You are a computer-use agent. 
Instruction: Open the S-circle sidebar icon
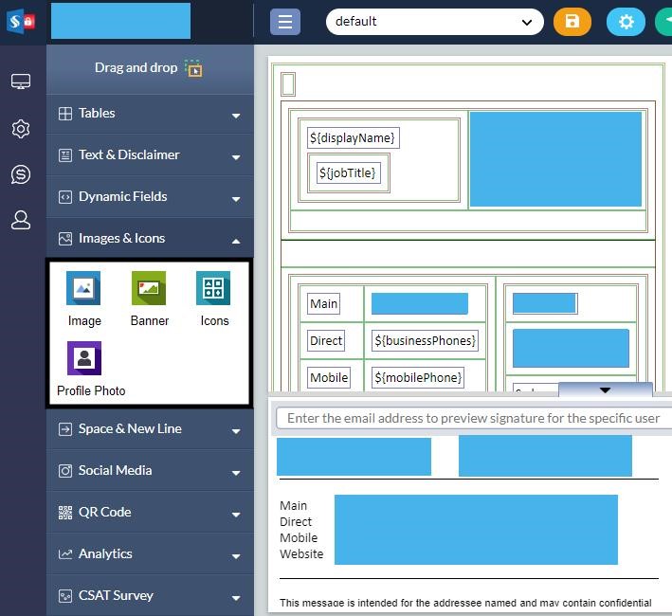(21, 174)
